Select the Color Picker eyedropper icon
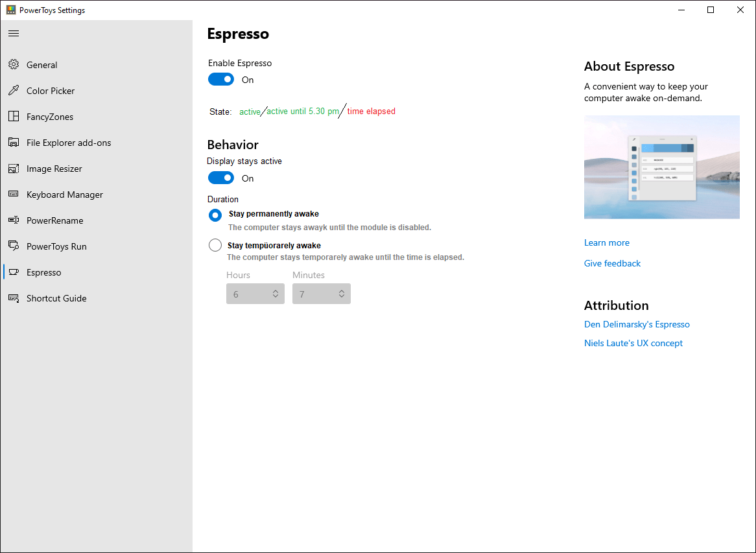This screenshot has height=553, width=756. coord(14,91)
